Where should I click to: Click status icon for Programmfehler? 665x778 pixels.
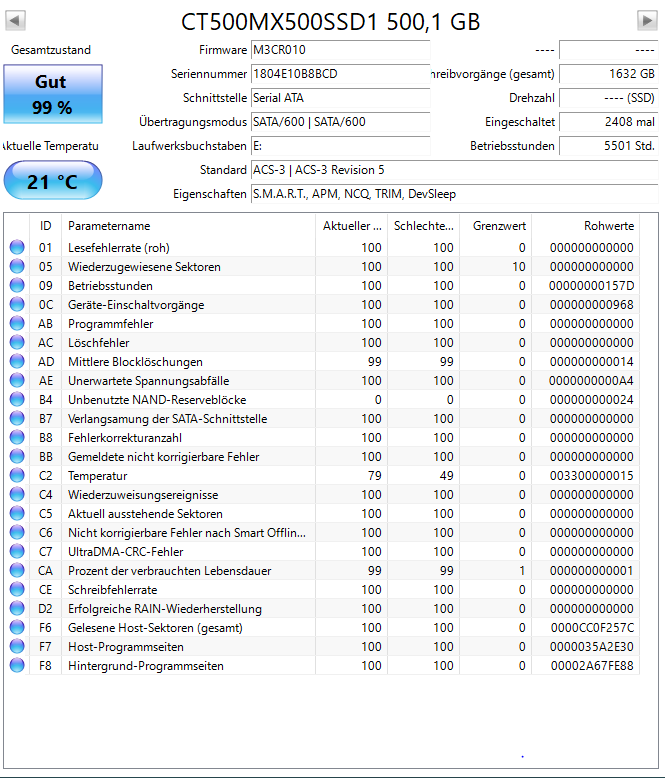coord(17,324)
